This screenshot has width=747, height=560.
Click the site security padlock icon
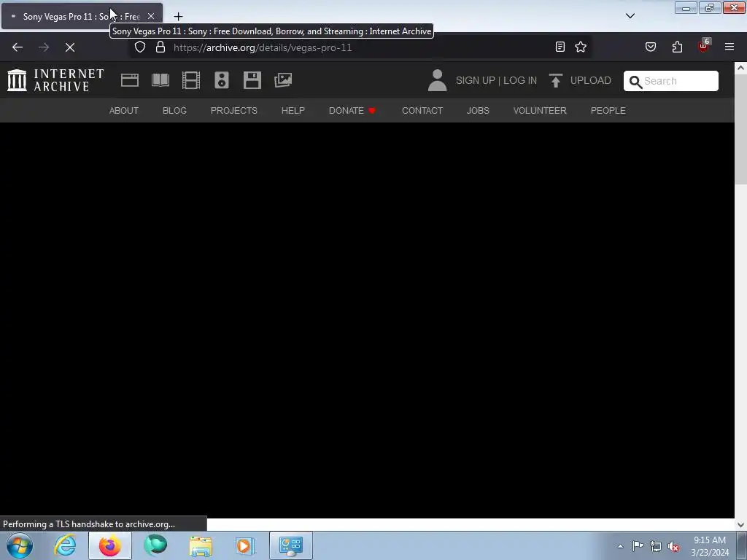point(160,47)
